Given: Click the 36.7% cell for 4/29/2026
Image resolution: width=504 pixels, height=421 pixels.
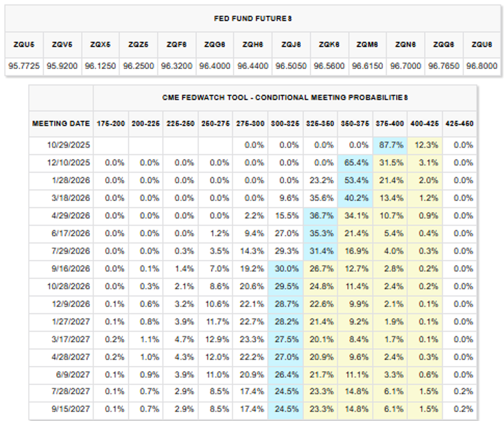Looking at the screenshot, I should click(323, 216).
